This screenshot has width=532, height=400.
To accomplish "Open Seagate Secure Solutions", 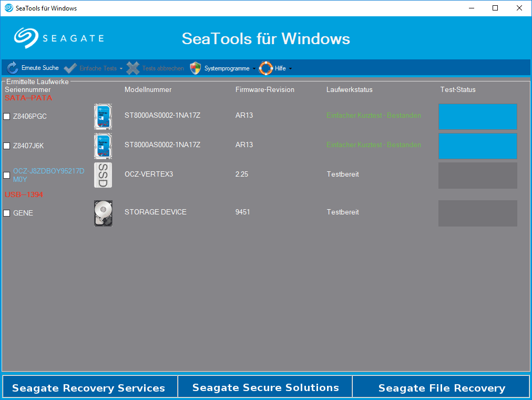I will [265, 386].
